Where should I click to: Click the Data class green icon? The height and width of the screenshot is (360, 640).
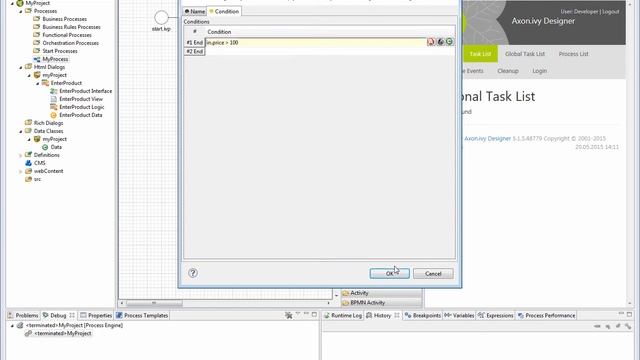(x=45, y=147)
